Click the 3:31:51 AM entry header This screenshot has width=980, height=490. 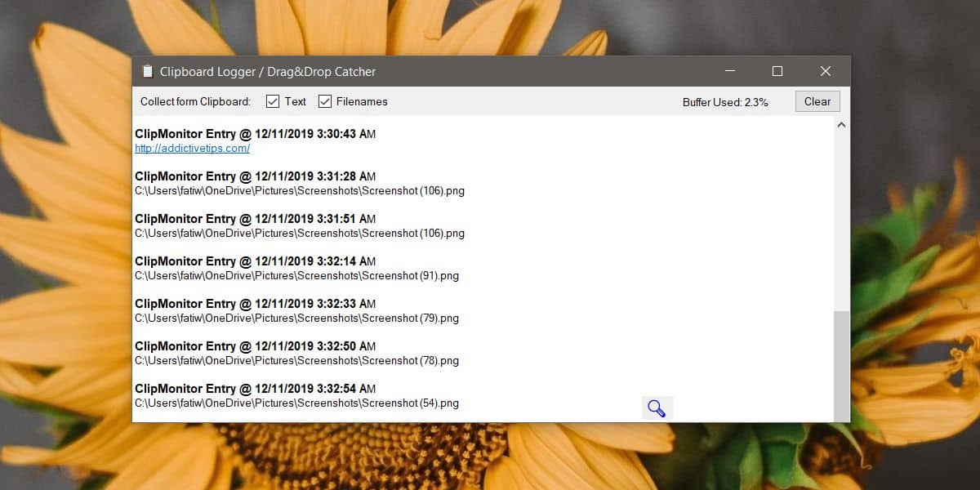point(255,219)
